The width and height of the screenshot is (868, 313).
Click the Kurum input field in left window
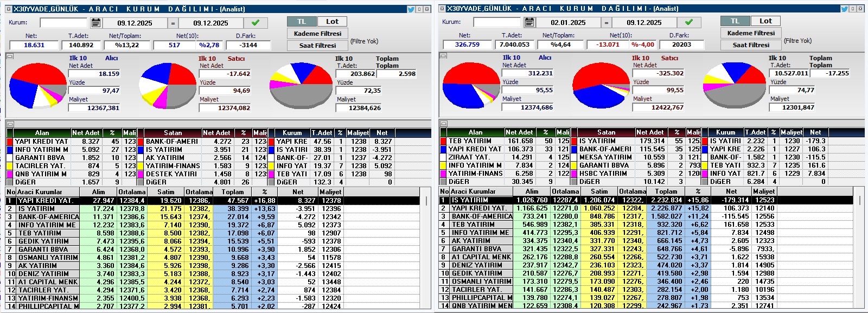click(63, 23)
